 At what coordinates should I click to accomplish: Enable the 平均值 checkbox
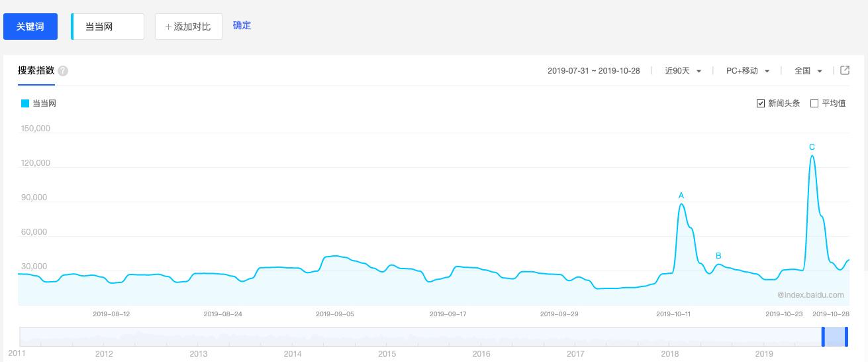pyautogui.click(x=814, y=103)
